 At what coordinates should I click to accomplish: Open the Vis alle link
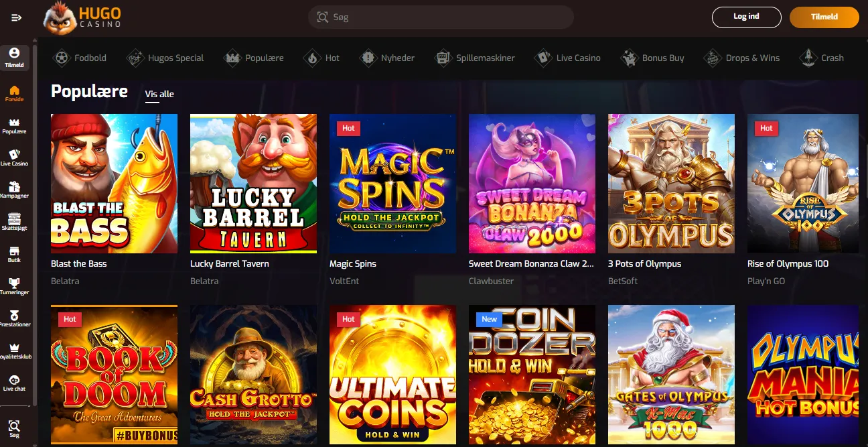click(x=159, y=94)
